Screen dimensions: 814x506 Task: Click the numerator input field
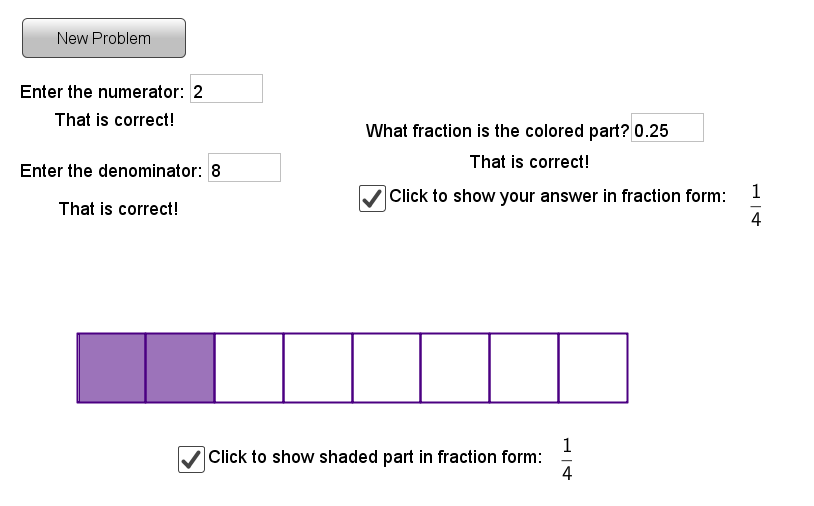tap(226, 91)
